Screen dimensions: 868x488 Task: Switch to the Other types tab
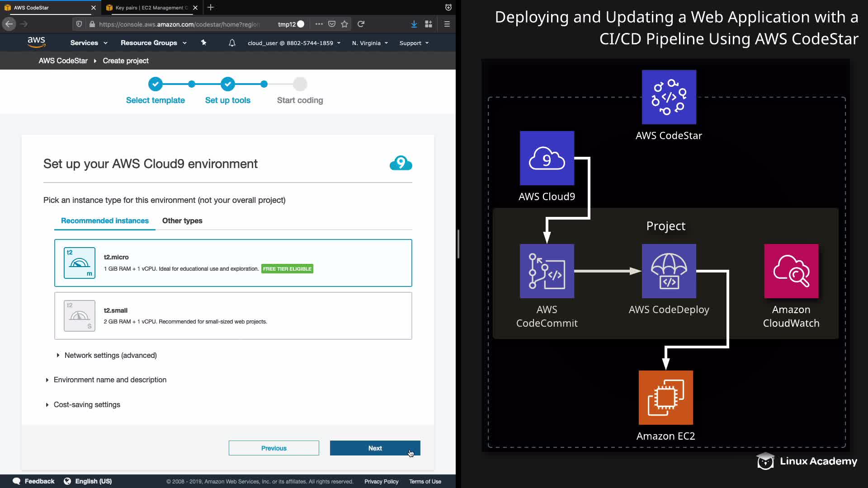coord(182,221)
